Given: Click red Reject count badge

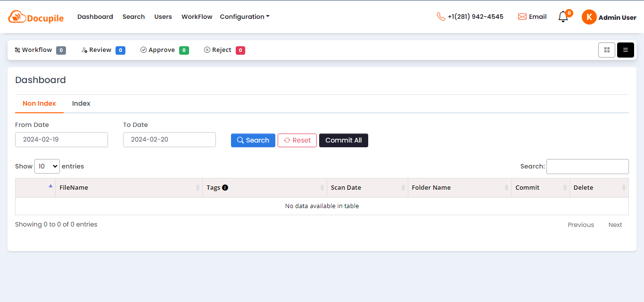Looking at the screenshot, I should 240,50.
